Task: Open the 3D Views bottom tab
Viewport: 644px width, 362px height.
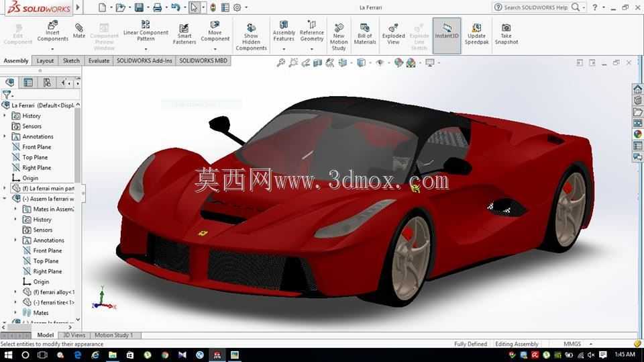Action: click(74, 335)
